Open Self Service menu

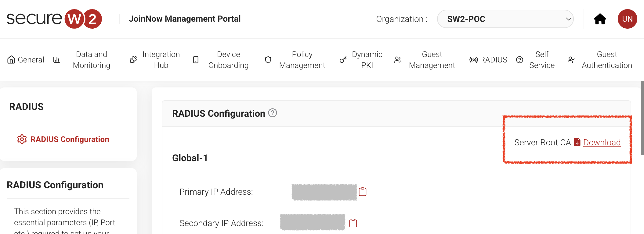542,60
